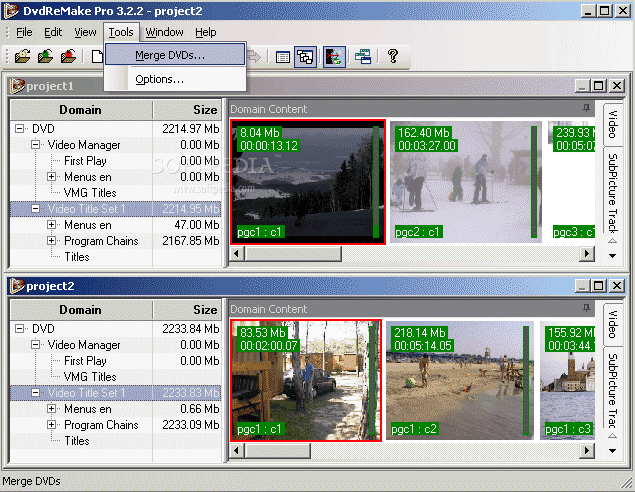Image resolution: width=635 pixels, height=492 pixels.
Task: Click the list view toolbar icon
Action: (282, 57)
